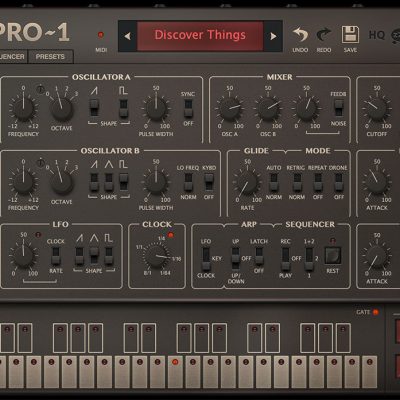
Task: Click LFO rate knob
Action: click(23, 256)
